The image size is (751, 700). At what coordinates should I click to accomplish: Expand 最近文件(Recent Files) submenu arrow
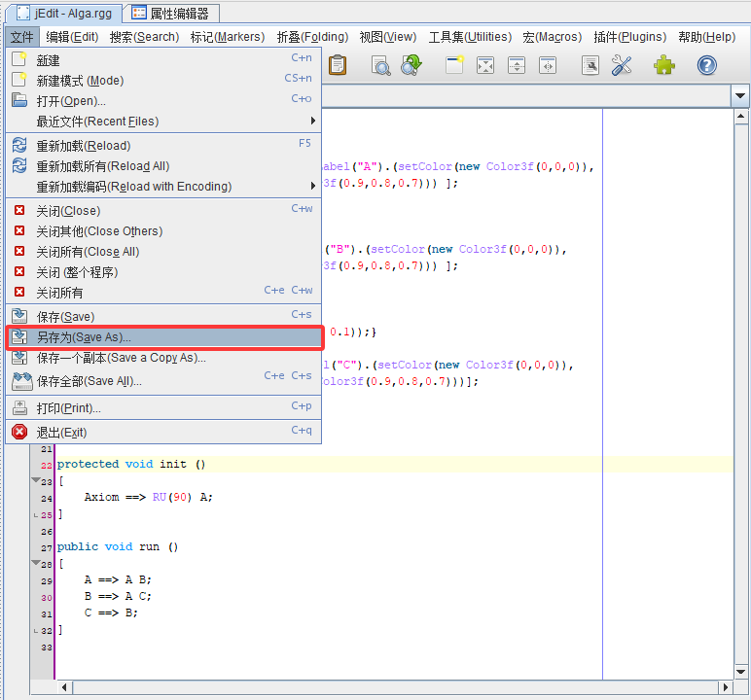pyautogui.click(x=313, y=121)
